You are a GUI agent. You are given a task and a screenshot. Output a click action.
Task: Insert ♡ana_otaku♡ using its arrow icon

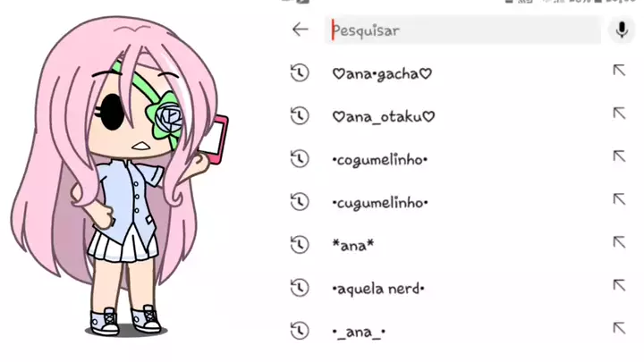click(x=619, y=114)
